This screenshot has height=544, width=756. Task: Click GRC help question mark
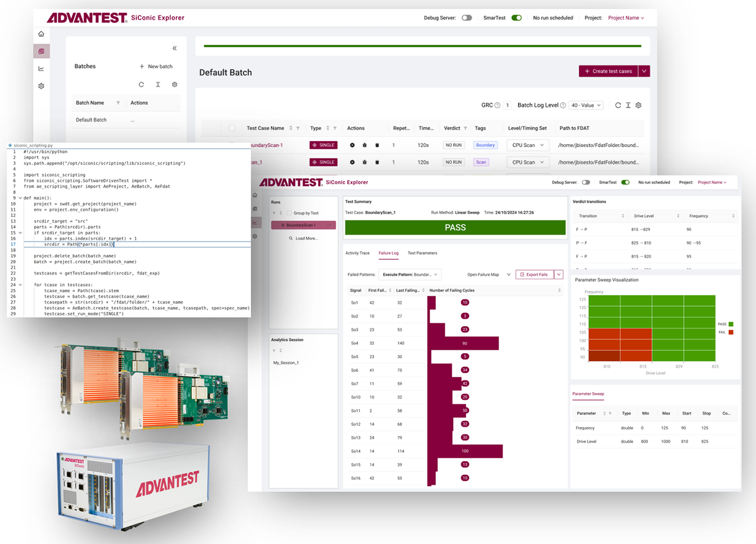497,105
